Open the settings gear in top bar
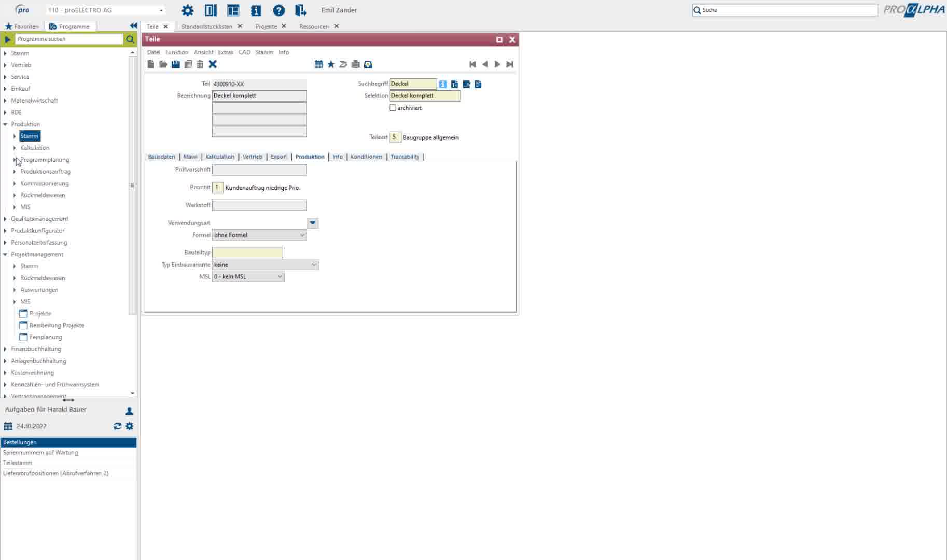The height and width of the screenshot is (560, 947). click(187, 10)
